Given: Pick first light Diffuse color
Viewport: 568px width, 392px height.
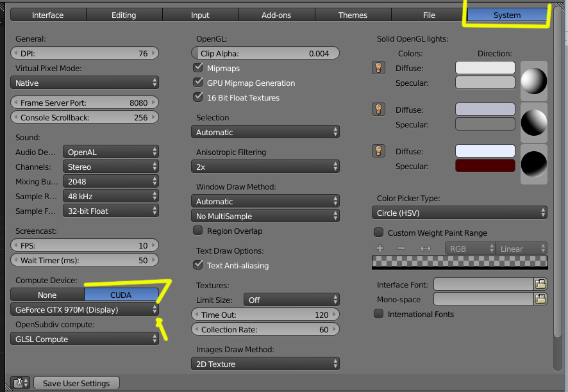Looking at the screenshot, I should pyautogui.click(x=485, y=67).
